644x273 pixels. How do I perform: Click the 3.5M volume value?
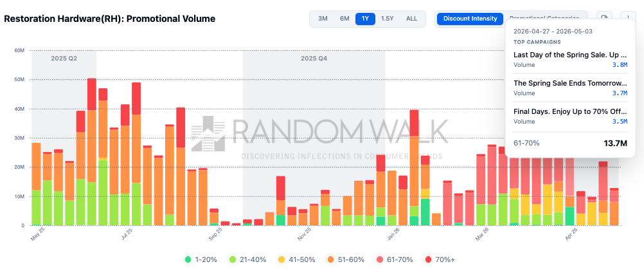pyautogui.click(x=620, y=121)
